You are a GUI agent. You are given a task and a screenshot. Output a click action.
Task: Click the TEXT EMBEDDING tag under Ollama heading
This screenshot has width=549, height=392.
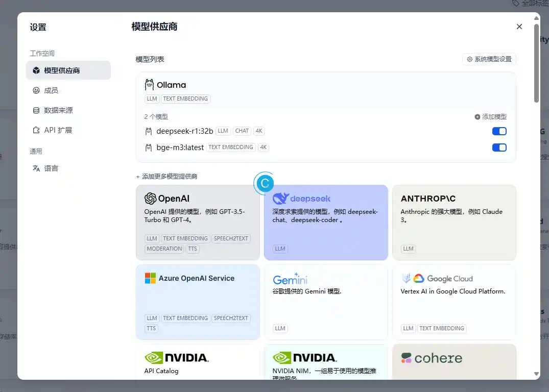click(x=185, y=99)
